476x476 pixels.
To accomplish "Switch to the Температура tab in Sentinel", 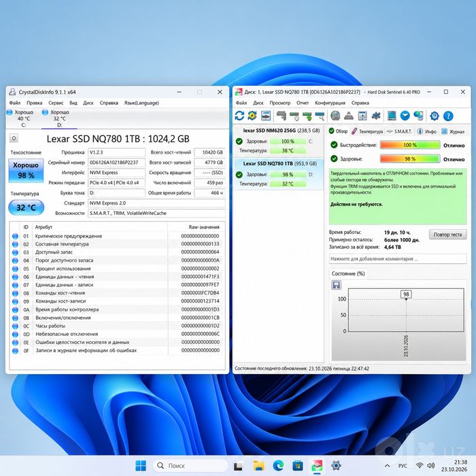I will 367,131.
